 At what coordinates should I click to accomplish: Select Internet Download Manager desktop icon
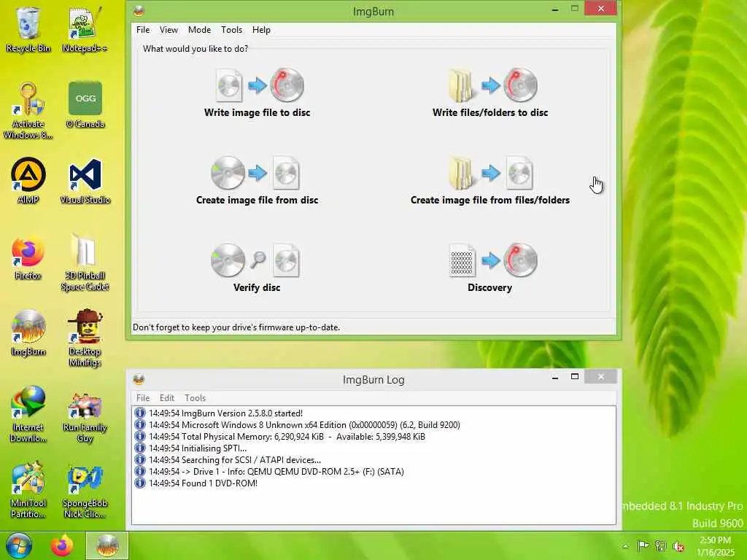click(28, 414)
